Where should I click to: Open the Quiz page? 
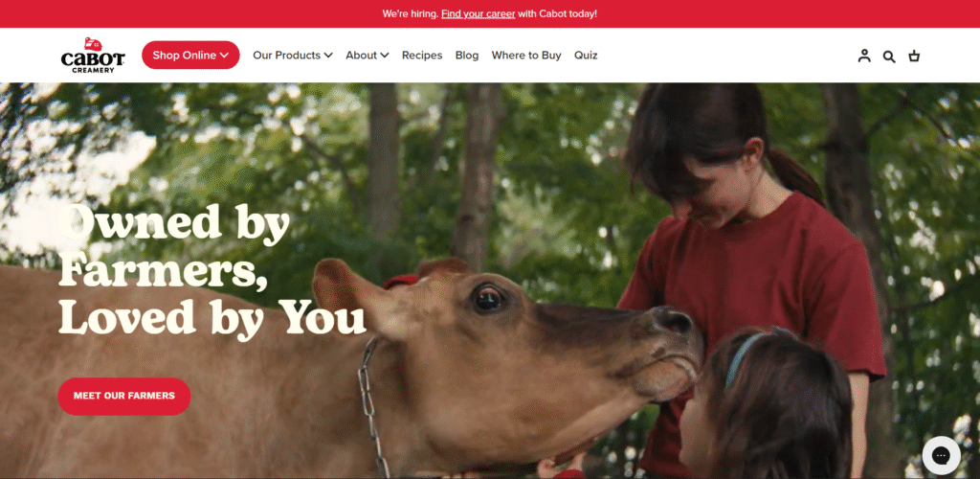click(586, 55)
